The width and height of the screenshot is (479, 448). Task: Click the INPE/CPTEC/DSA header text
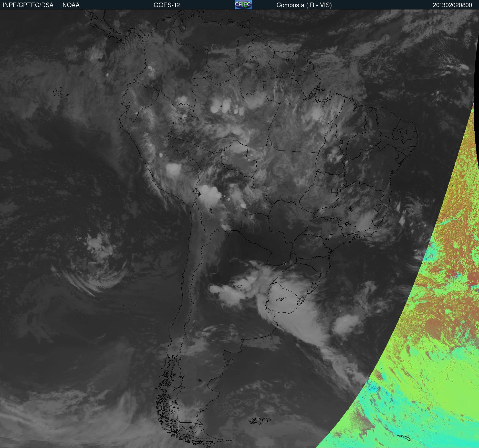point(28,5)
